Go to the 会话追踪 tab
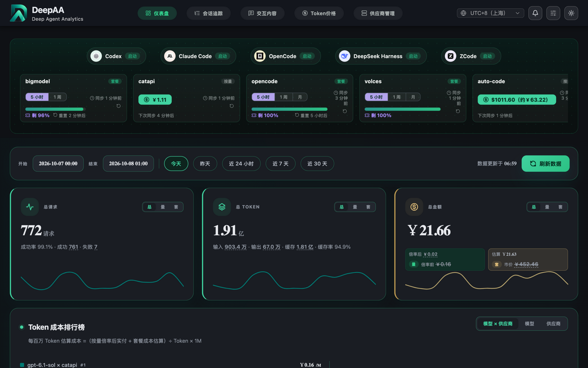This screenshot has width=588, height=368. [208, 13]
